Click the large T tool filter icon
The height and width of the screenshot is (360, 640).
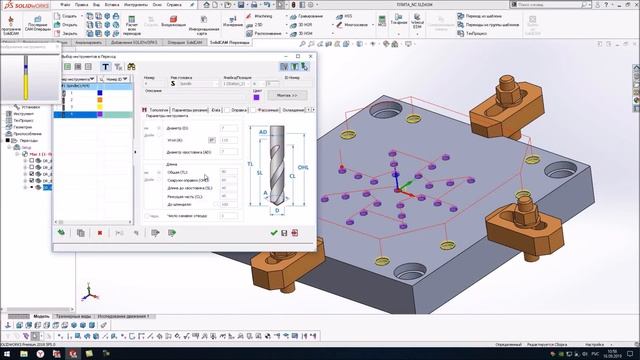106,67
